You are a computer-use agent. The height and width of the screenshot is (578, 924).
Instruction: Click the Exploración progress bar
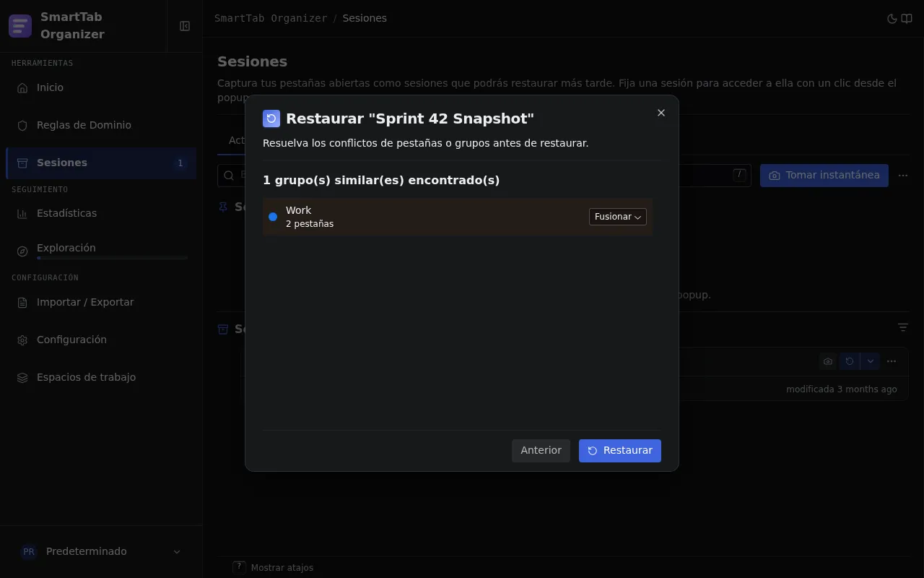[113, 258]
